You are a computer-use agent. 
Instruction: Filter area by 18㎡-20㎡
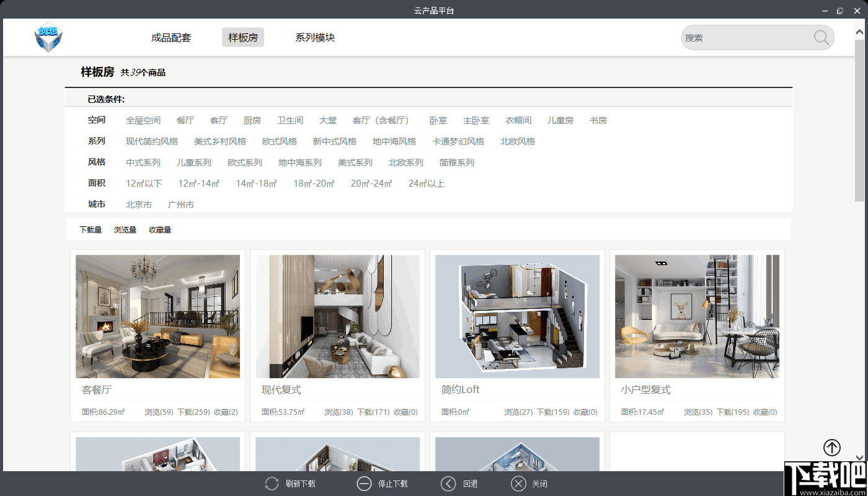[x=314, y=184]
